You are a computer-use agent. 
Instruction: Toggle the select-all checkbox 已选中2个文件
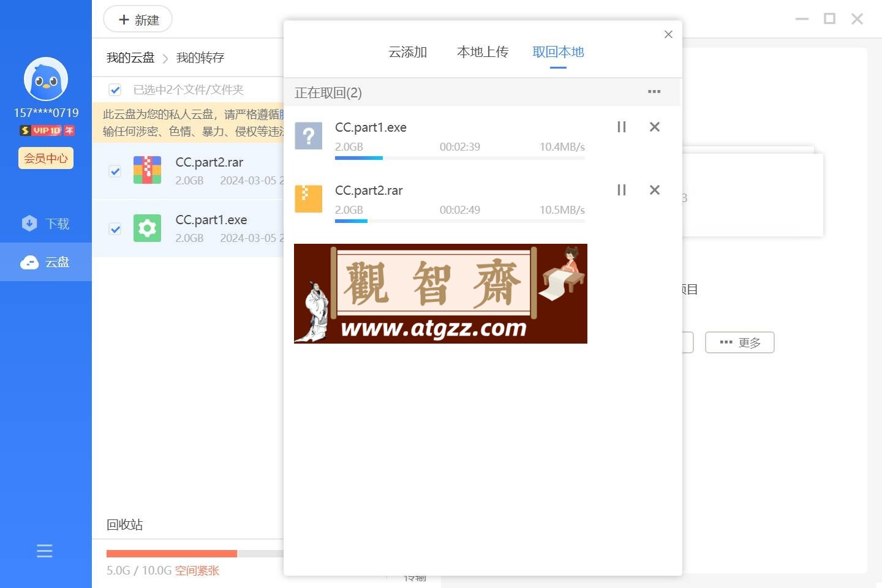tap(115, 90)
